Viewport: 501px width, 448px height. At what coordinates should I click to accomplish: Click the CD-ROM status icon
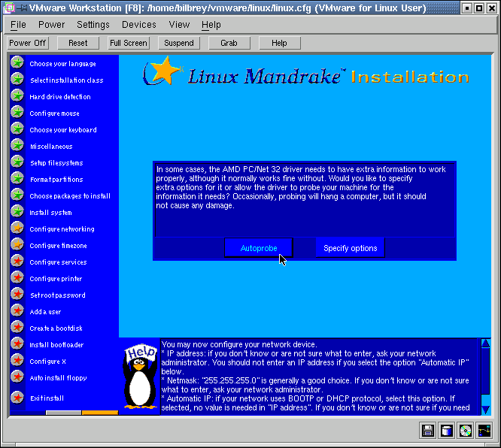(x=466, y=431)
